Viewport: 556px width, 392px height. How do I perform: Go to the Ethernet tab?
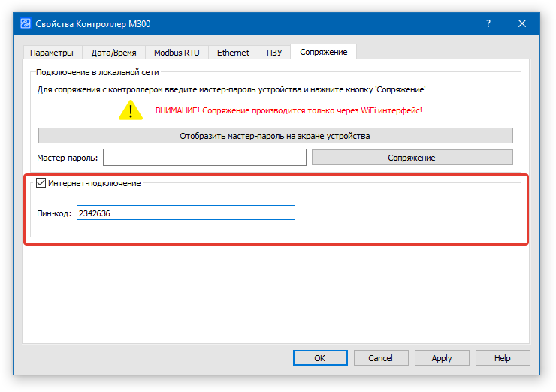(x=233, y=53)
